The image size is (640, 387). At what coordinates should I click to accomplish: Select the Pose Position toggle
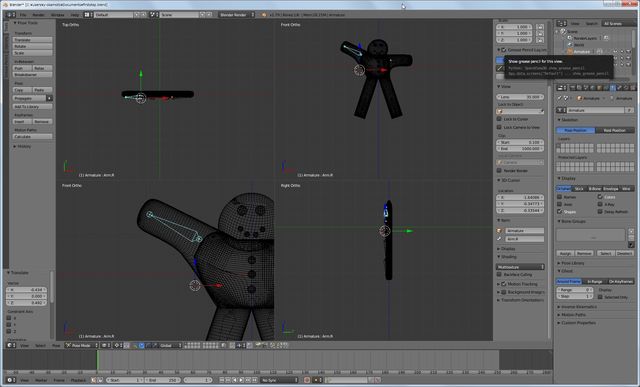tap(576, 130)
